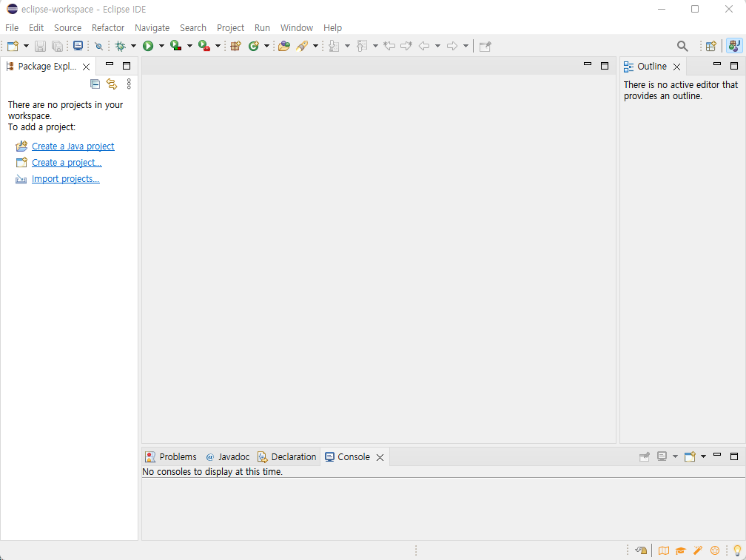Minimize the Console panel

coord(717,456)
